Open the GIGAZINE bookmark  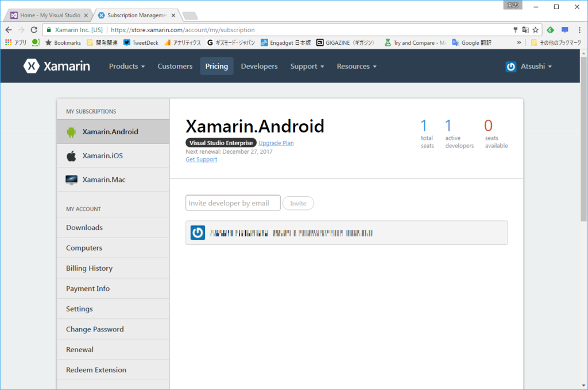pos(345,42)
